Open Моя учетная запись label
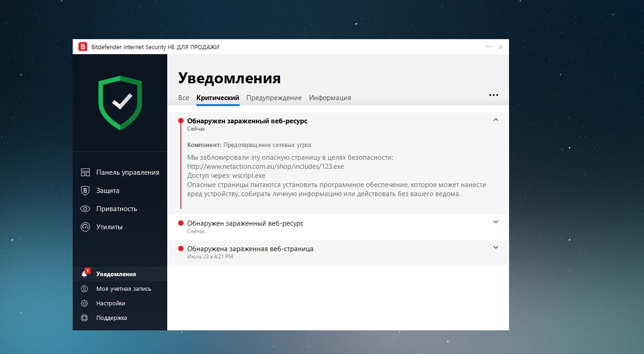Image resolution: width=644 pixels, height=354 pixels. (124, 289)
